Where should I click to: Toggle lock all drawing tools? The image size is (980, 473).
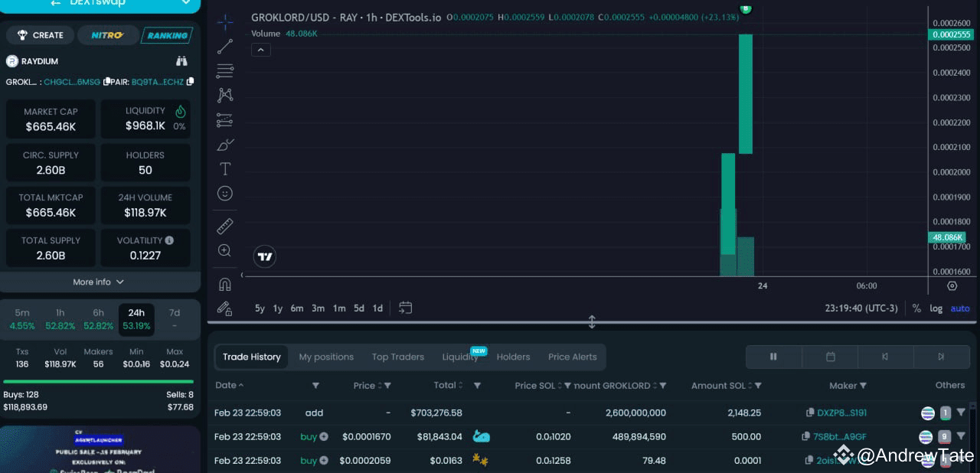click(224, 308)
